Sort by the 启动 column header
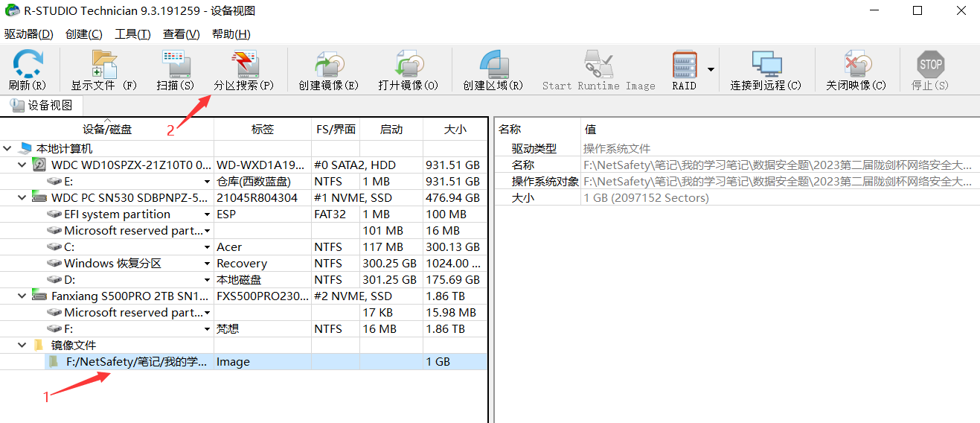This screenshot has height=423, width=980. [x=391, y=129]
